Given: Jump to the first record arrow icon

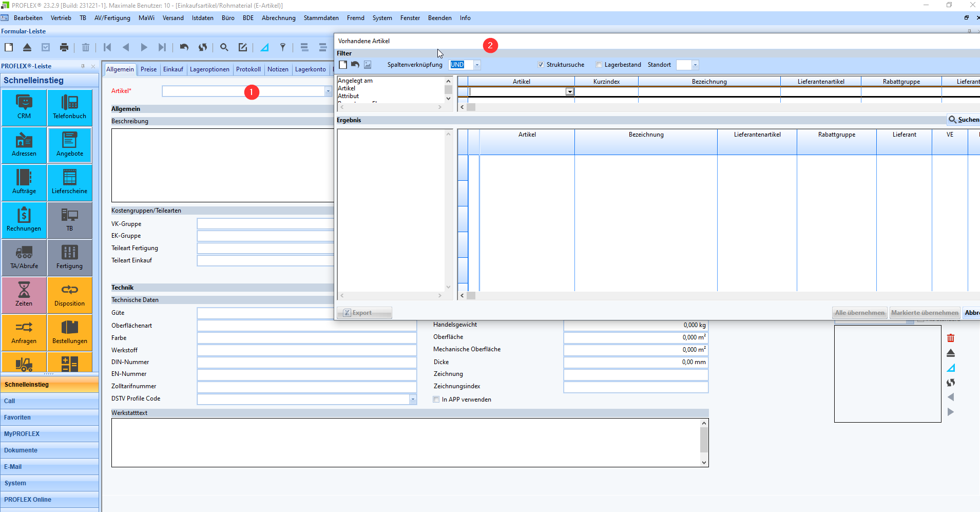Looking at the screenshot, I should tap(107, 47).
